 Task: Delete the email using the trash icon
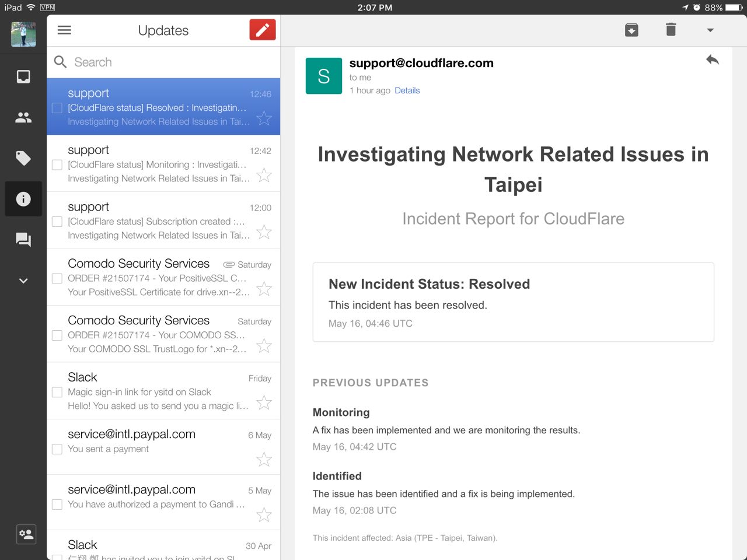671,30
